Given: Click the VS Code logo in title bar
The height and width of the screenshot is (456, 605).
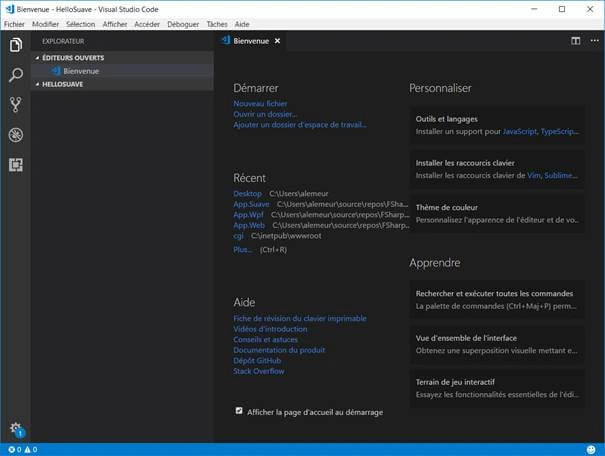Looking at the screenshot, I should click(x=10, y=9).
